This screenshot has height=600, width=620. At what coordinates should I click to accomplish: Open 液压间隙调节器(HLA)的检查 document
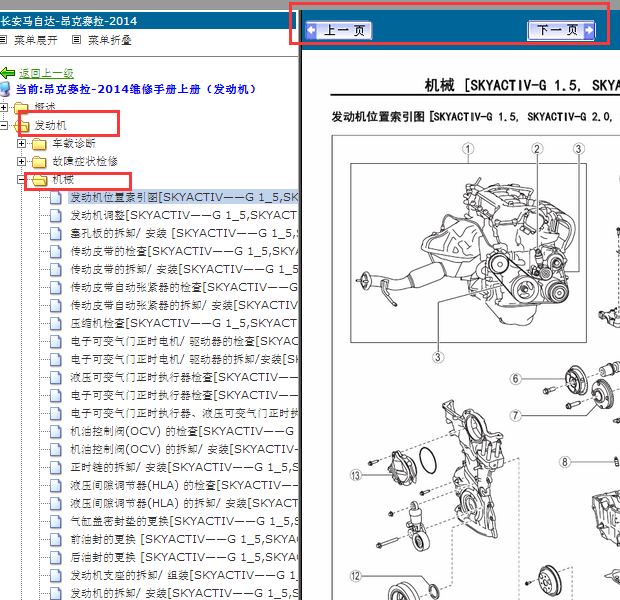pyautogui.click(x=184, y=485)
